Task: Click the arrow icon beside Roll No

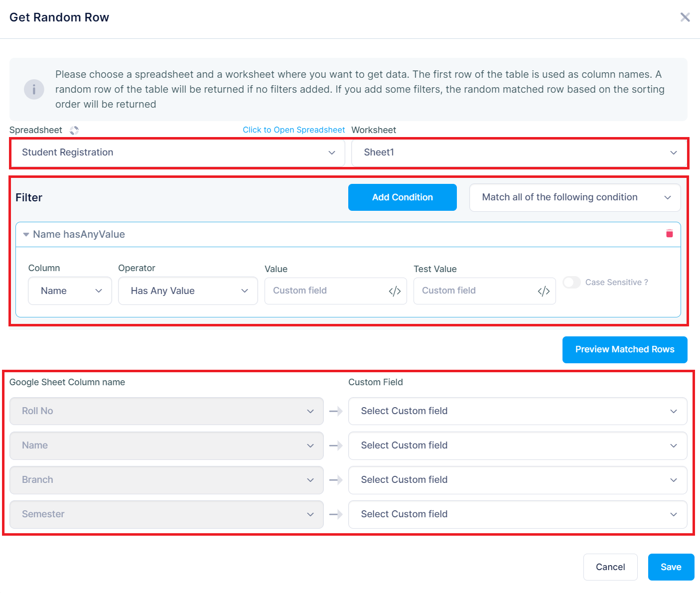Action: pyautogui.click(x=336, y=412)
